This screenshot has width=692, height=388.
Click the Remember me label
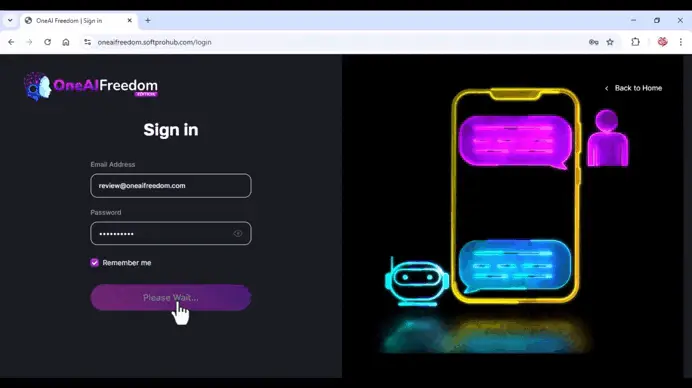127,263
